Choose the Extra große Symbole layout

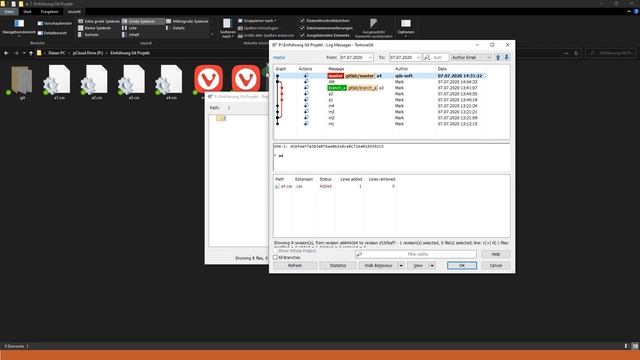tap(98, 21)
